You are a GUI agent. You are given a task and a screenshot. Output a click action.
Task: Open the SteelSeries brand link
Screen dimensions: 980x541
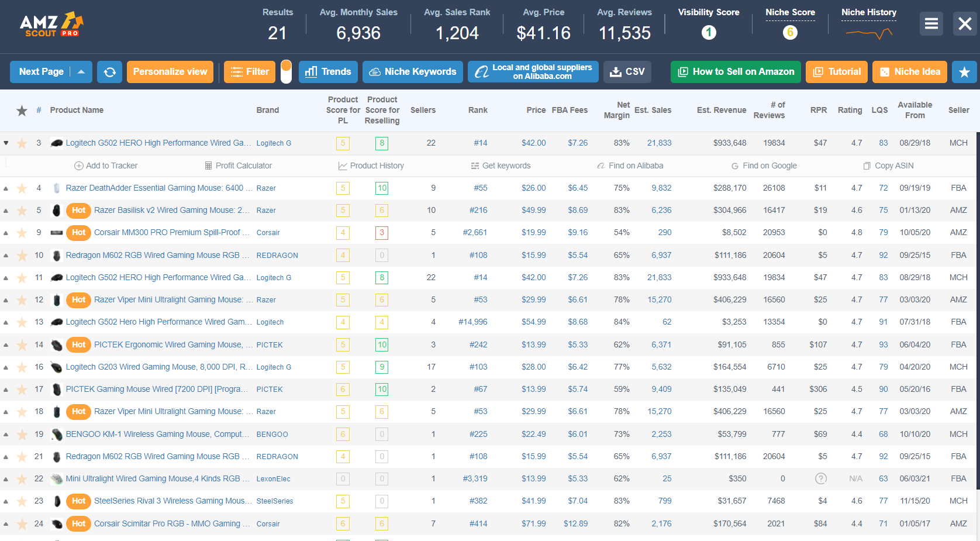point(275,501)
